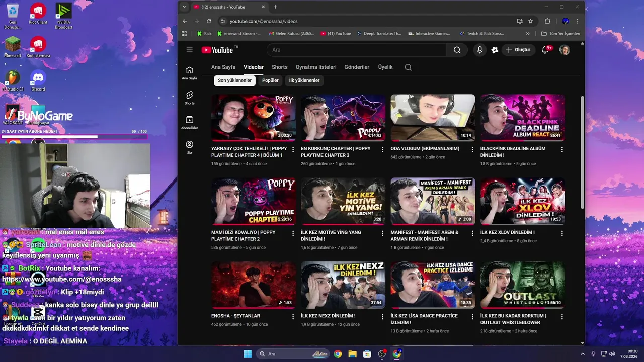Open options for ODA VLOGUM video
Image resolution: width=644 pixels, height=362 pixels.
click(472, 149)
